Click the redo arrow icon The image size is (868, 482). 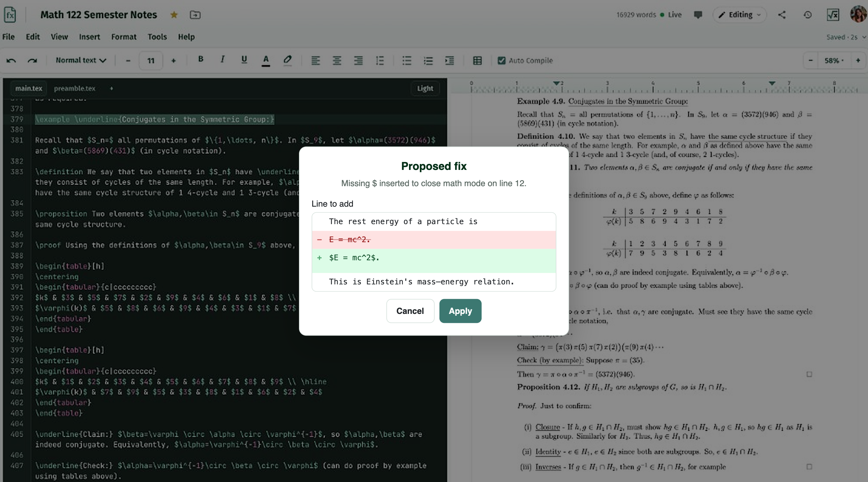click(32, 61)
